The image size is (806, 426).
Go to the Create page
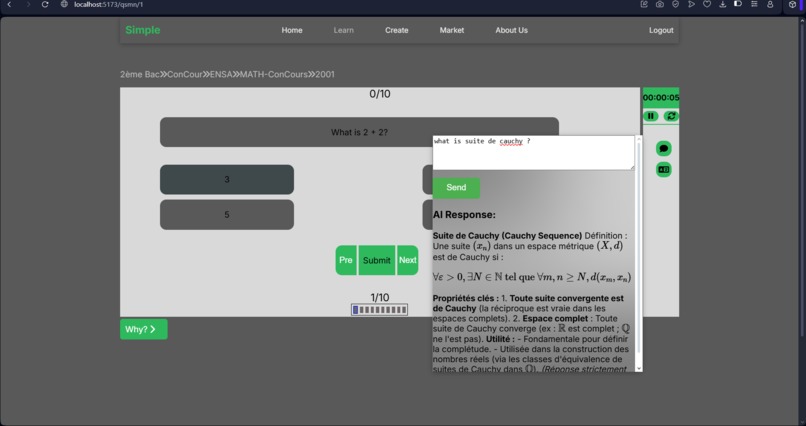(397, 30)
